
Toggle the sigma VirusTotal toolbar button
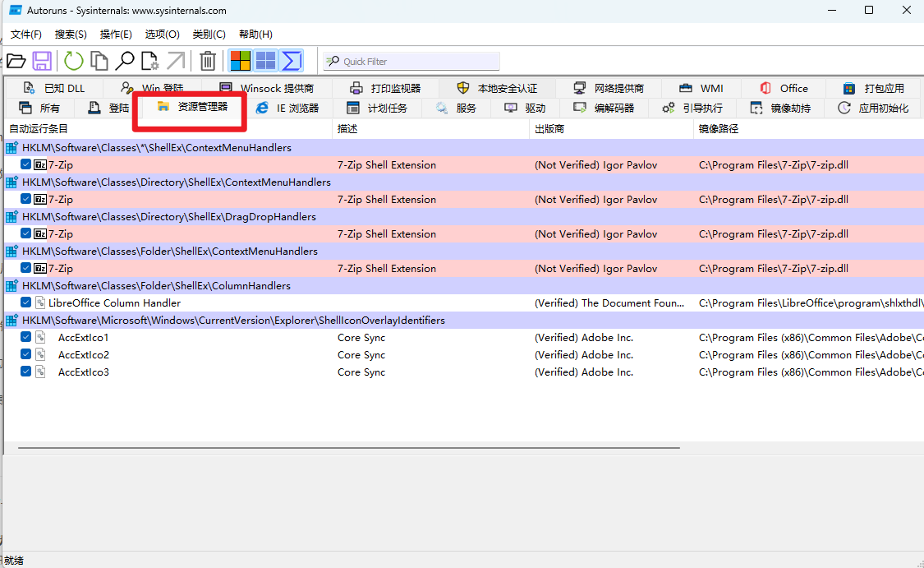pyautogui.click(x=291, y=61)
